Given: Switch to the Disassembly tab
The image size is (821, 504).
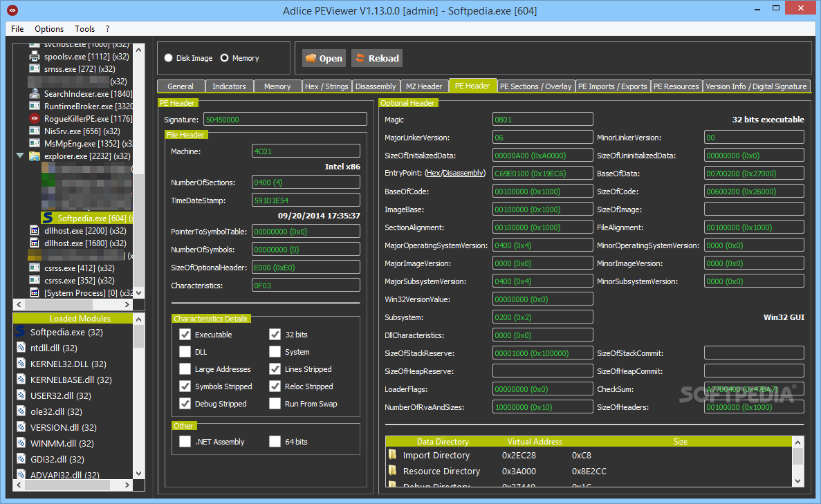Looking at the screenshot, I should [x=376, y=86].
